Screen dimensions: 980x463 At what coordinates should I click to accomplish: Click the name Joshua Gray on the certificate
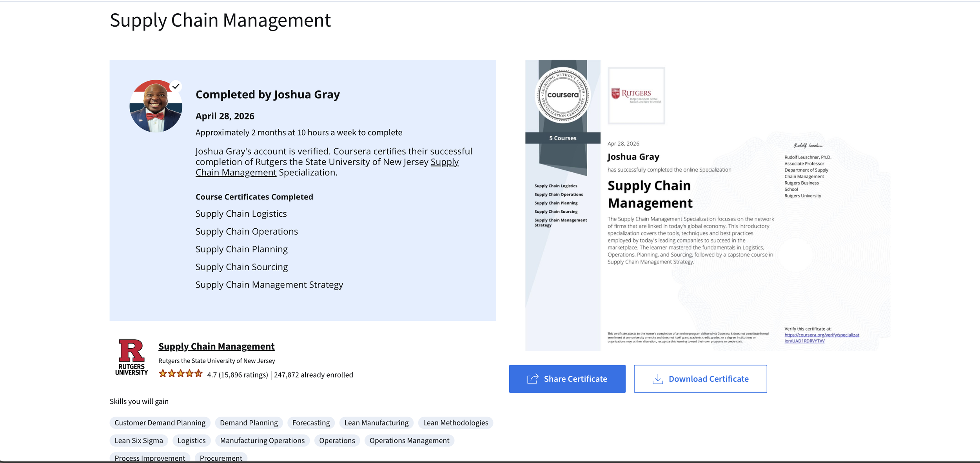[x=633, y=157]
